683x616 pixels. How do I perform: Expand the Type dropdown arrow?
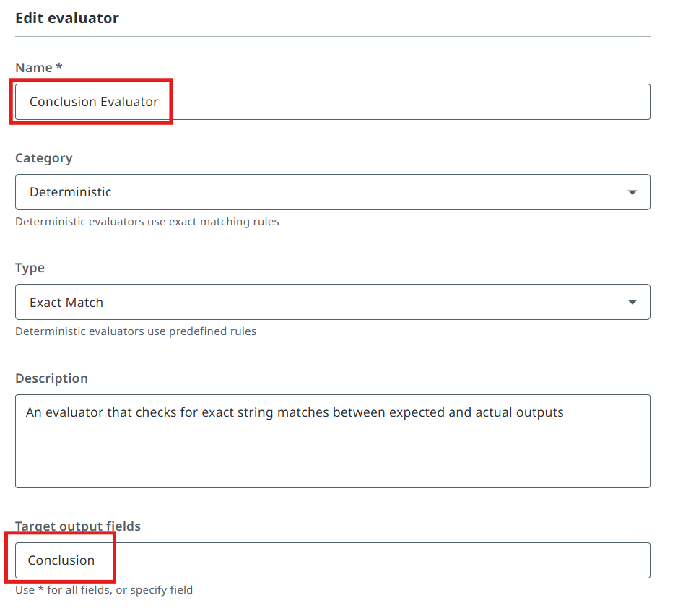click(632, 302)
